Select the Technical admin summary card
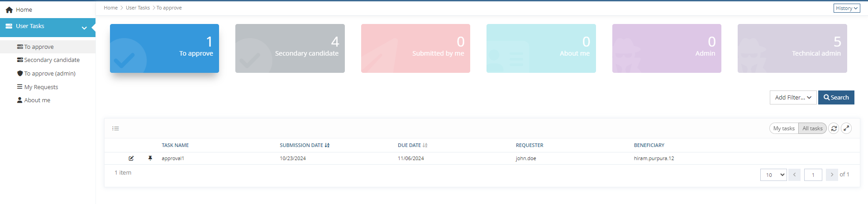Viewport: 868px width, 204px height. click(792, 48)
